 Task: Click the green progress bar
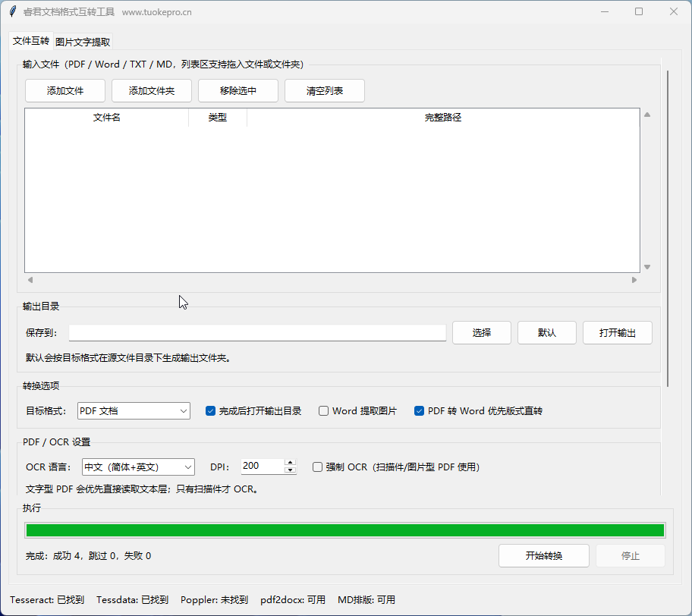coord(345,530)
